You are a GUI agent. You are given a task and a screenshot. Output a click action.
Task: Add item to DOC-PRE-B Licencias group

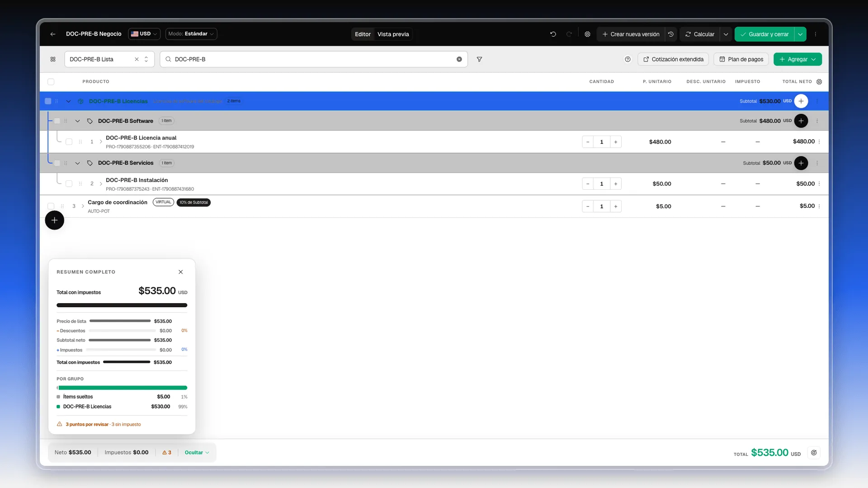801,101
